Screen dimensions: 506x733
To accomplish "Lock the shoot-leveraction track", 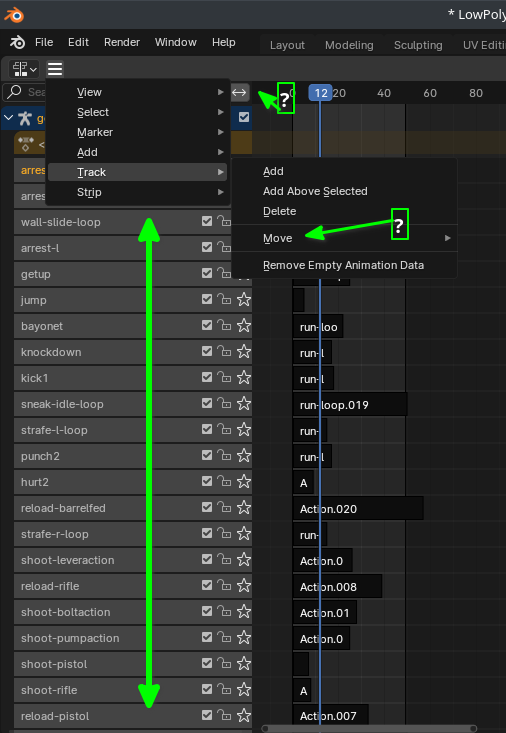I will (x=225, y=560).
